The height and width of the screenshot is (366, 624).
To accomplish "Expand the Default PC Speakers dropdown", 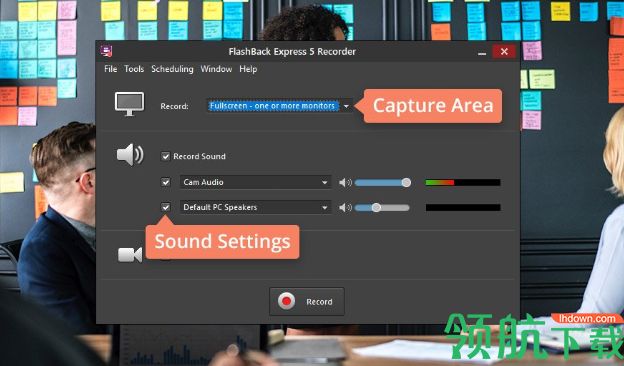I will point(255,207).
